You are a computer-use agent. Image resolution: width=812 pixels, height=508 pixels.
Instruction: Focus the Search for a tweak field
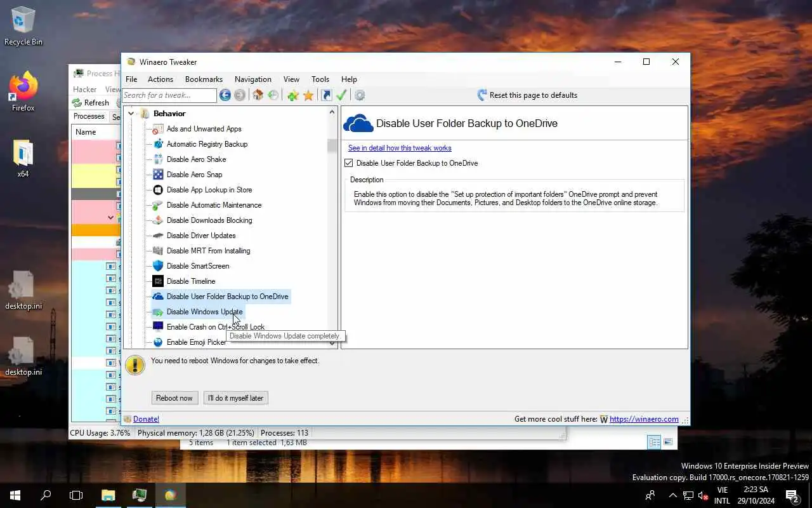[169, 95]
